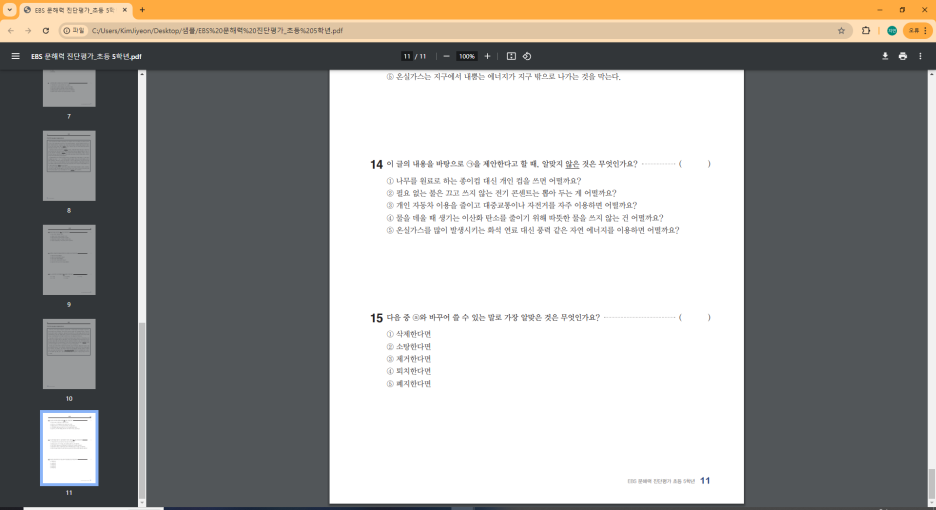Click the fit to page icon
Viewport: 936px width, 510px height.
coord(511,56)
